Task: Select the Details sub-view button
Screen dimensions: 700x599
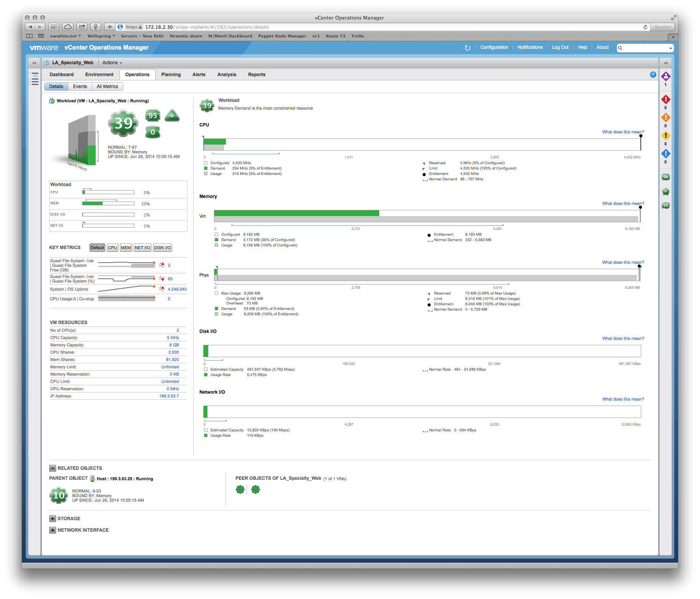Action: (x=56, y=87)
